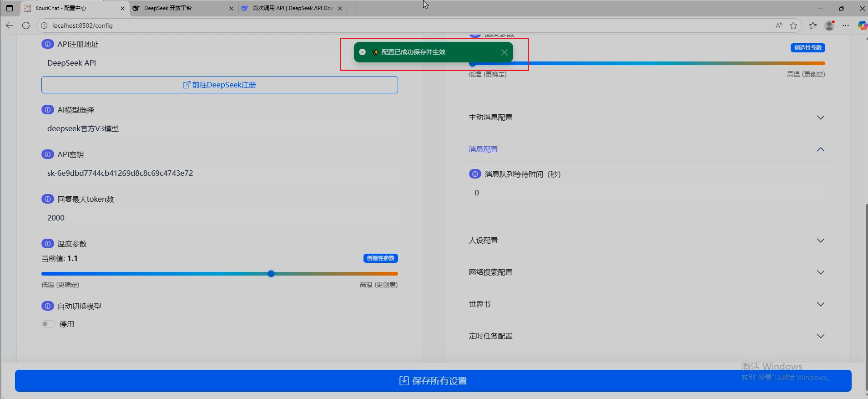The width and height of the screenshot is (868, 399).
Task: Click info icon beside API密钥 label
Action: 47,154
